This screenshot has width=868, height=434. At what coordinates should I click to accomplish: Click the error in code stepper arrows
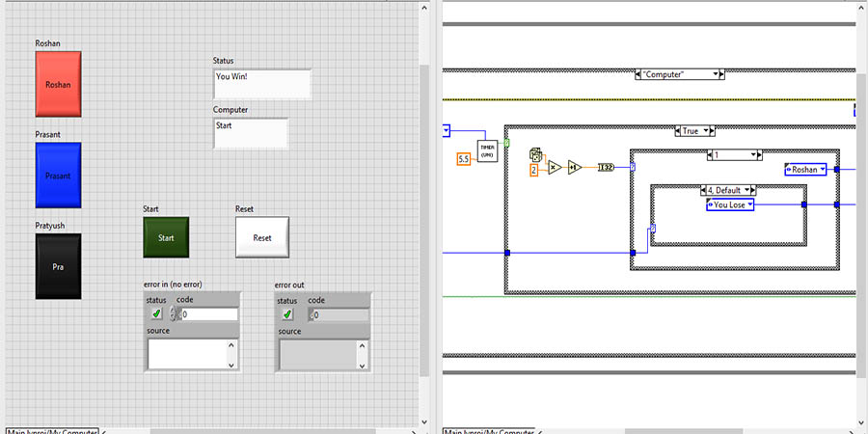[175, 314]
